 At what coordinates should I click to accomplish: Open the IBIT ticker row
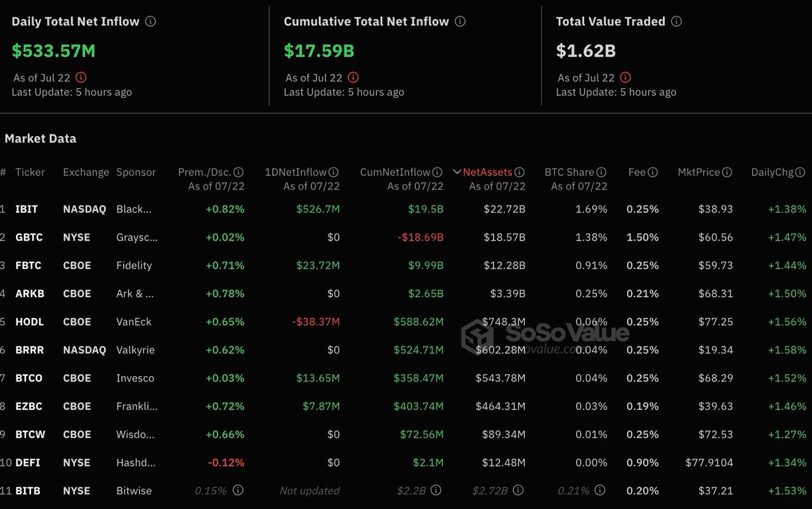tap(27, 209)
